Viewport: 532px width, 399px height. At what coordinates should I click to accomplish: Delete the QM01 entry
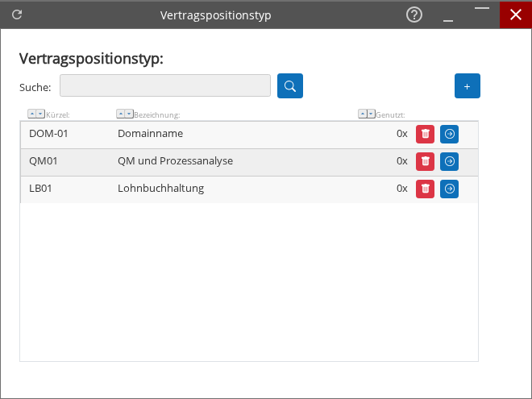425,161
